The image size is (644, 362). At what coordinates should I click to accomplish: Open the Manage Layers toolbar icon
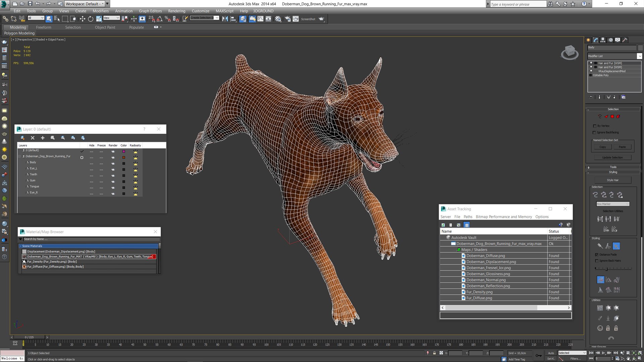[243, 19]
